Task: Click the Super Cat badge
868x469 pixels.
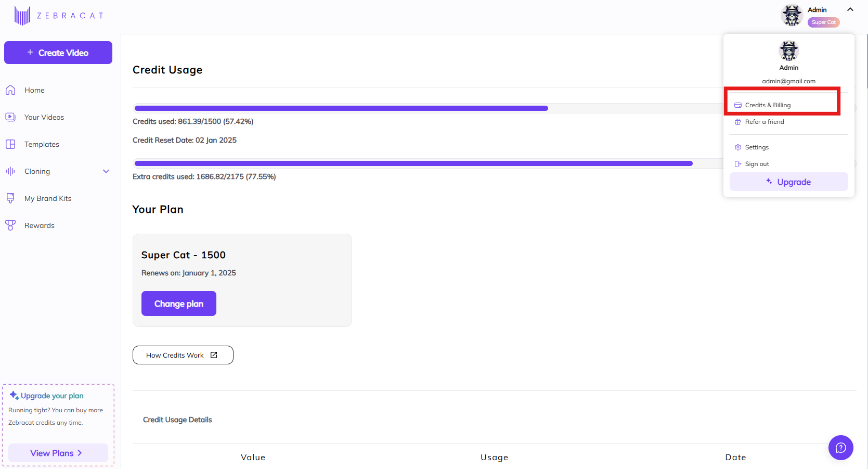Action: click(824, 22)
